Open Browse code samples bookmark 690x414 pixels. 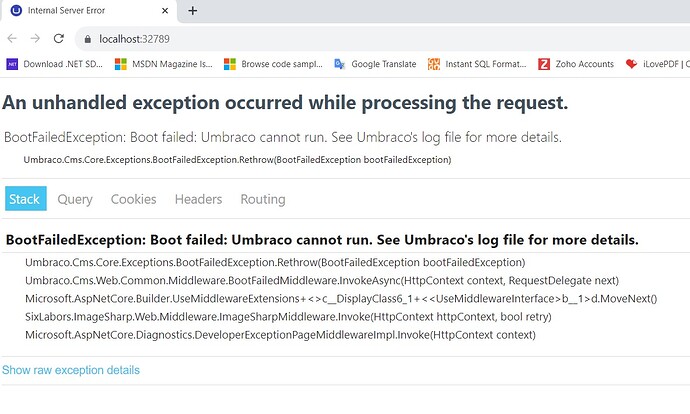coord(273,64)
